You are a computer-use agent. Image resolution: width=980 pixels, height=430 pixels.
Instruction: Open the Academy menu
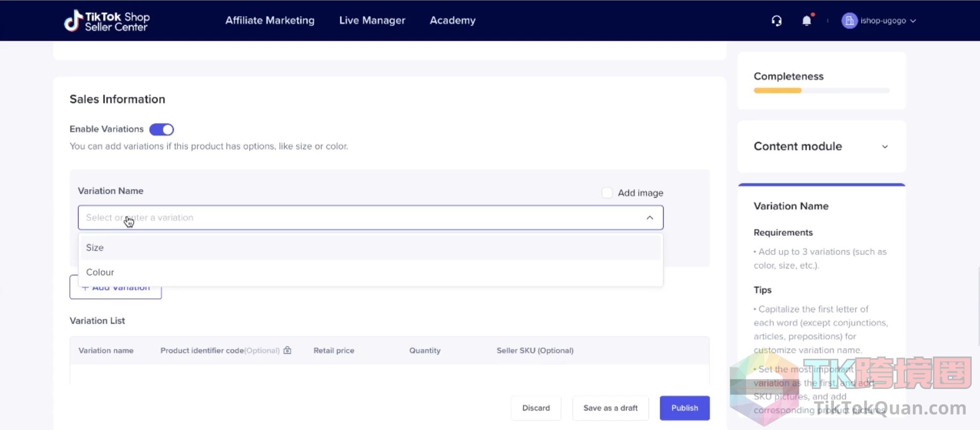(x=453, y=21)
